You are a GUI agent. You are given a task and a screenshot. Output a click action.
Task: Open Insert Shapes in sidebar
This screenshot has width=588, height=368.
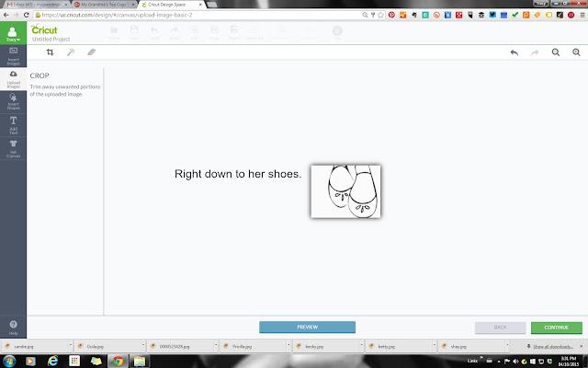tap(13, 102)
